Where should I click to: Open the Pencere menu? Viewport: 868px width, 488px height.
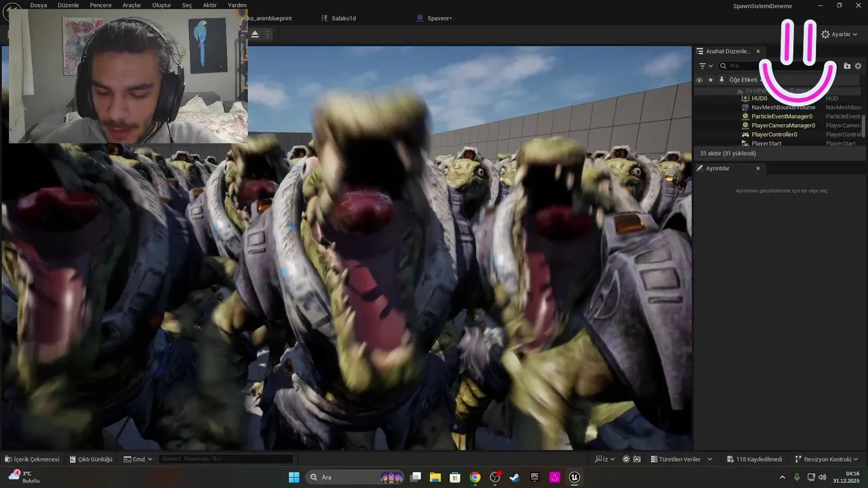100,5
